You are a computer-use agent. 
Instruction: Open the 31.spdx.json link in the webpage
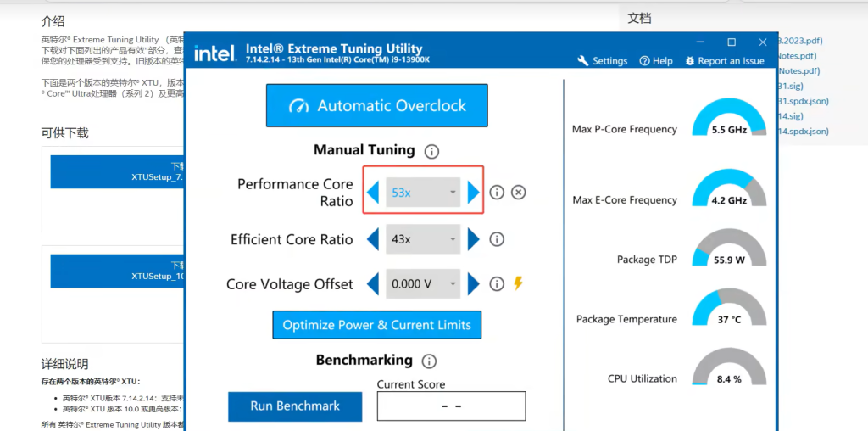[x=803, y=101]
